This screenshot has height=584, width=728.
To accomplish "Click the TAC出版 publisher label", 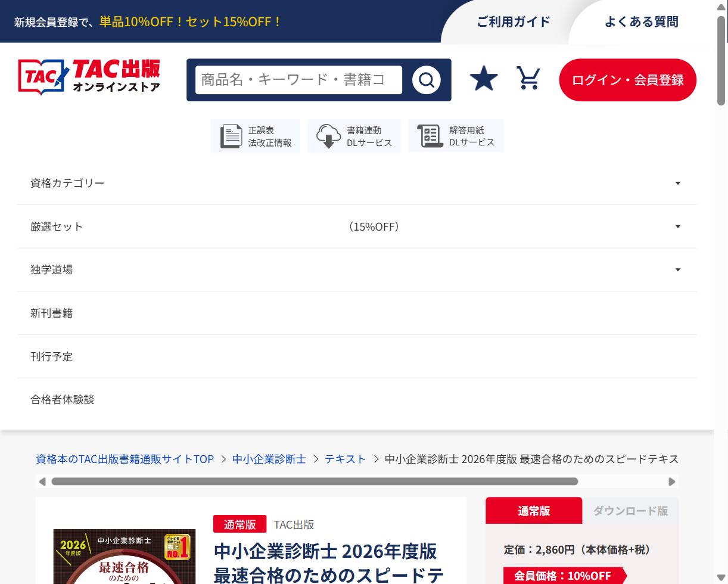I will 294,524.
